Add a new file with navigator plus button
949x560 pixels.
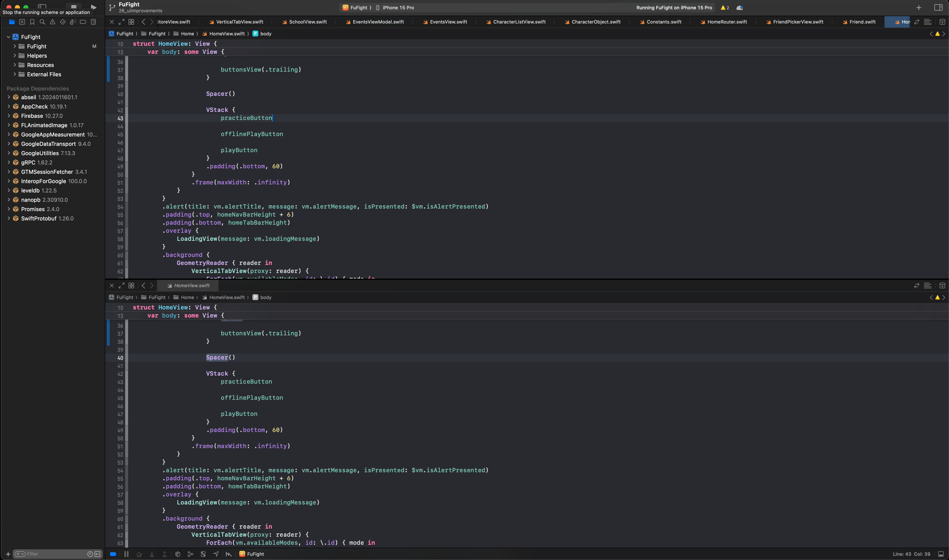8,554
